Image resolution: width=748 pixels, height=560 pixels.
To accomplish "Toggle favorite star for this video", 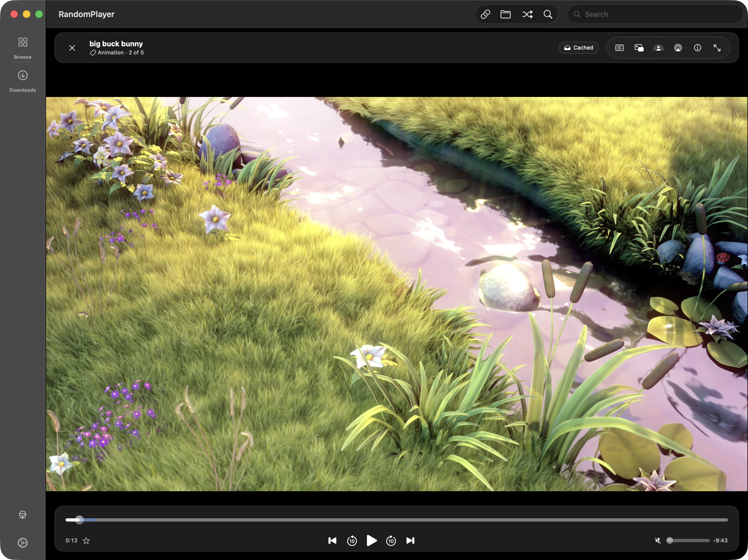I will pyautogui.click(x=86, y=541).
